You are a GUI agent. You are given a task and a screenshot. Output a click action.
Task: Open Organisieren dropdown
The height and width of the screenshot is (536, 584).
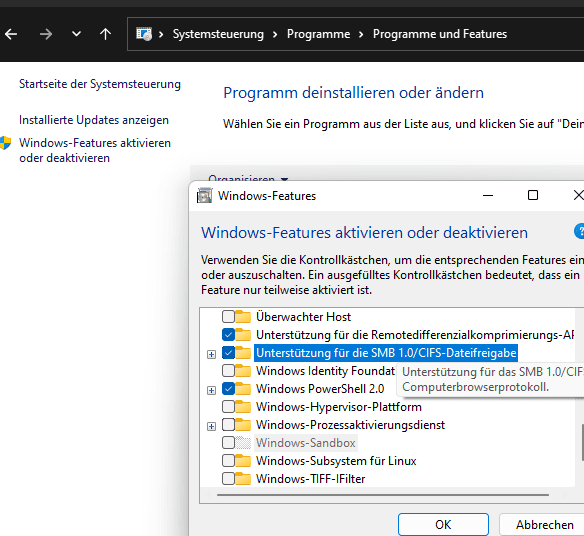pyautogui.click(x=248, y=178)
